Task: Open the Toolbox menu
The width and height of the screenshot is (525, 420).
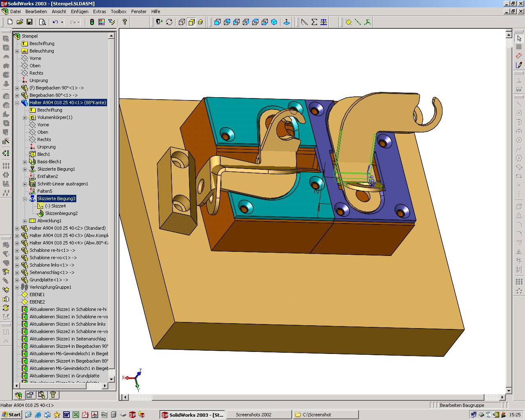Action: coord(119,11)
